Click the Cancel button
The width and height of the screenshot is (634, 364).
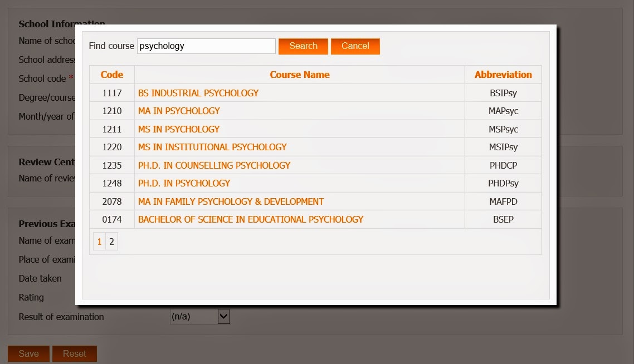pyautogui.click(x=355, y=46)
